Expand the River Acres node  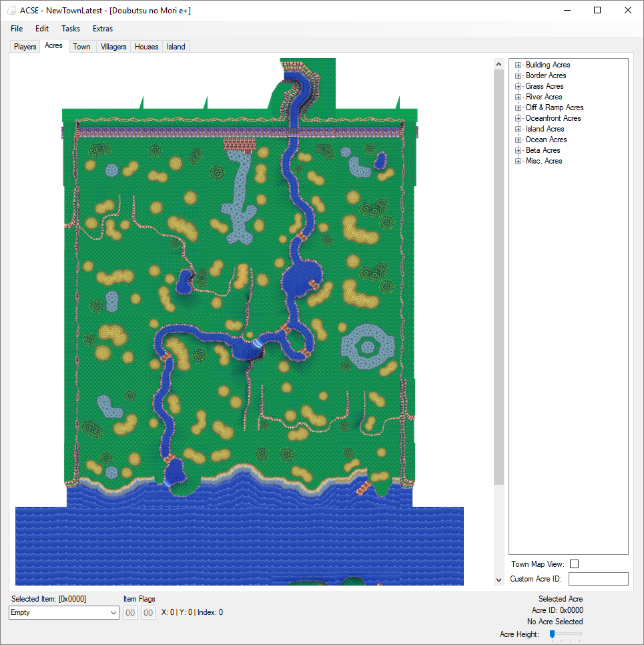pos(518,97)
